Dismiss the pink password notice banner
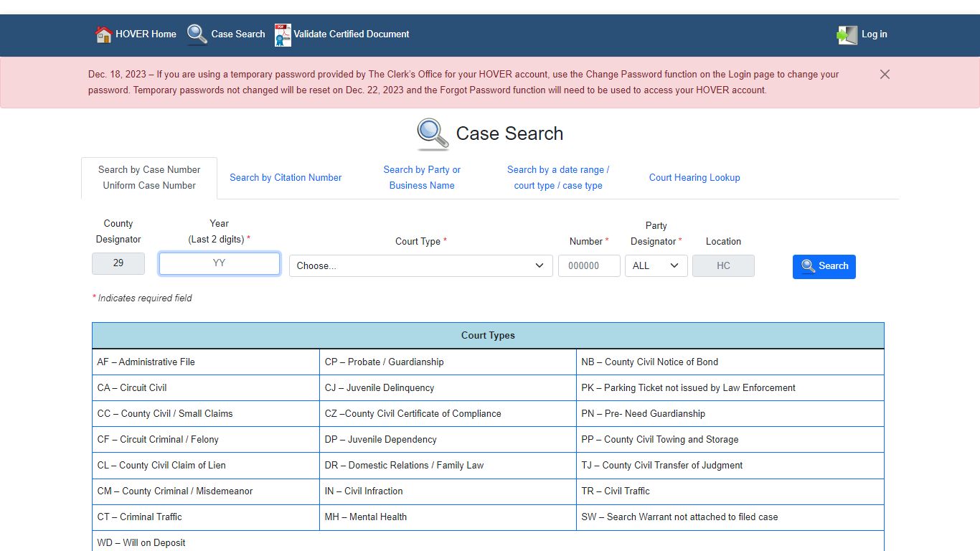 point(885,75)
